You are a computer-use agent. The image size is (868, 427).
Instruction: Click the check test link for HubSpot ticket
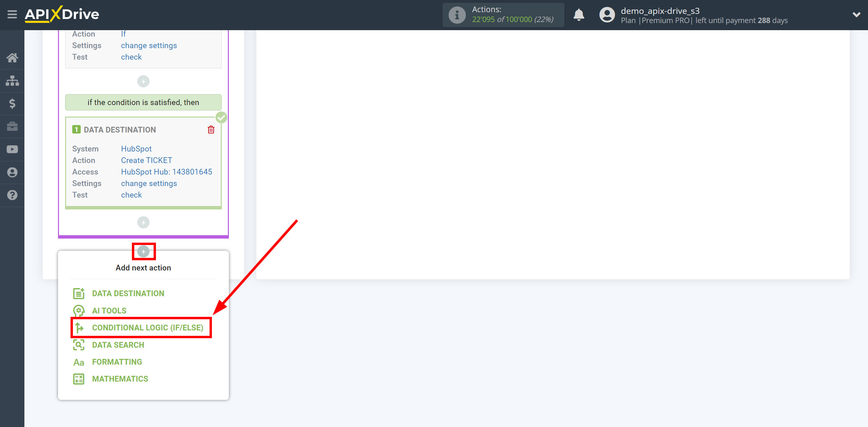click(x=131, y=195)
